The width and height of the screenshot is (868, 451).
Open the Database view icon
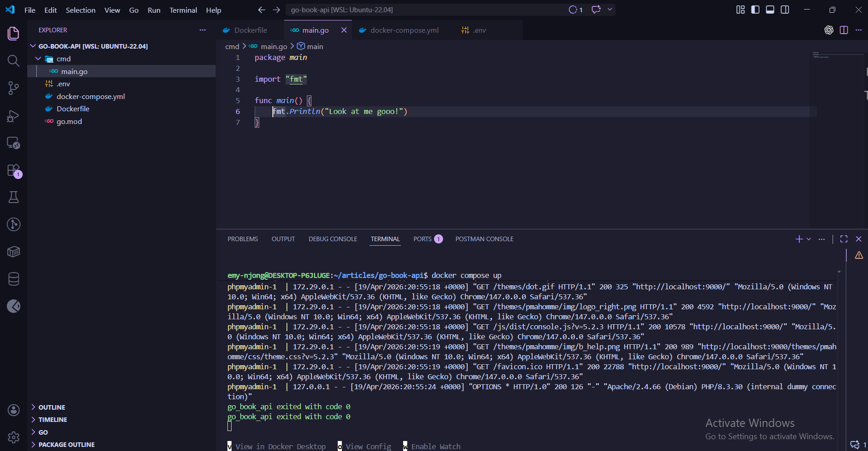pos(14,279)
